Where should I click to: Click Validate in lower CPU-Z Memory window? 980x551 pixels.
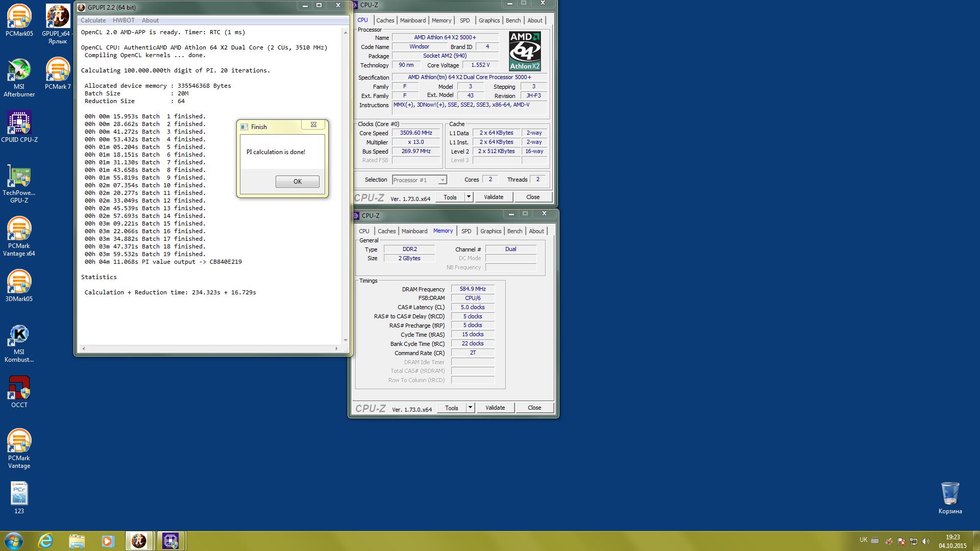[x=495, y=408]
